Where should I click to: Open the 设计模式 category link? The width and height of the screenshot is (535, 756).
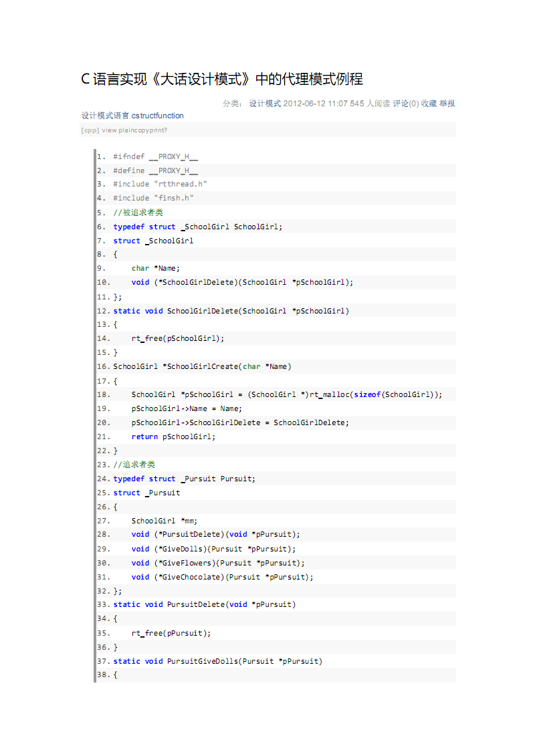pos(265,104)
